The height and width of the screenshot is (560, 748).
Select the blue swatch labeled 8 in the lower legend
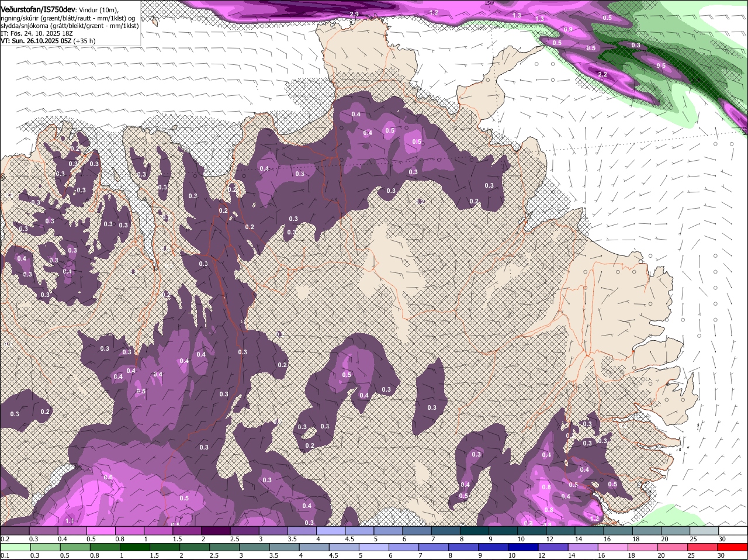[465, 547]
